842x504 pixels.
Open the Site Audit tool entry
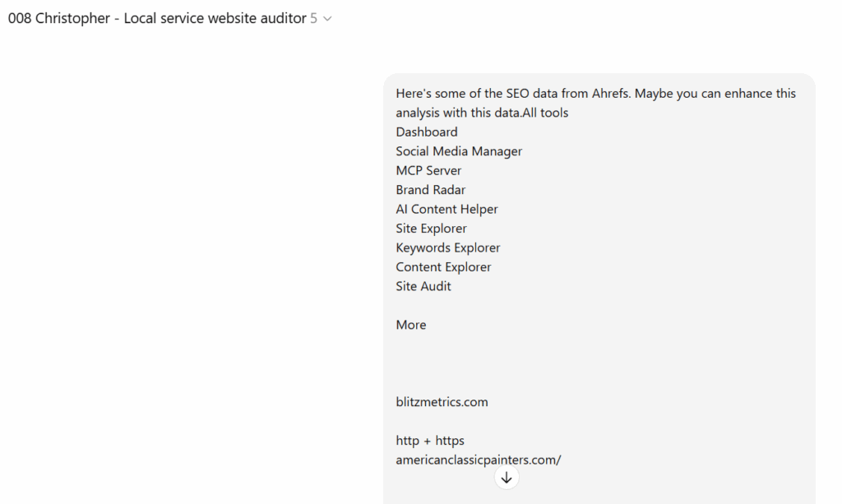coord(423,286)
